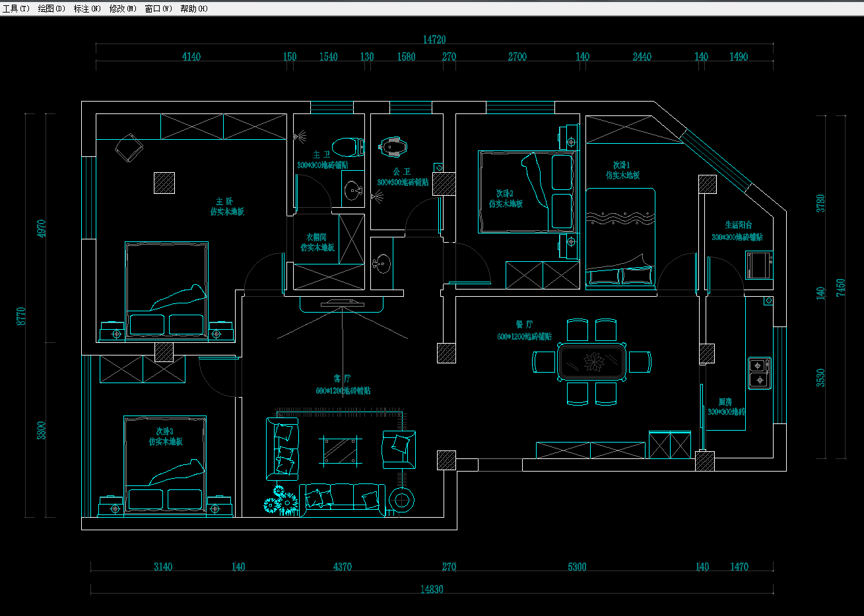
Task: Select the 5300 dimension value
Action: [577, 567]
